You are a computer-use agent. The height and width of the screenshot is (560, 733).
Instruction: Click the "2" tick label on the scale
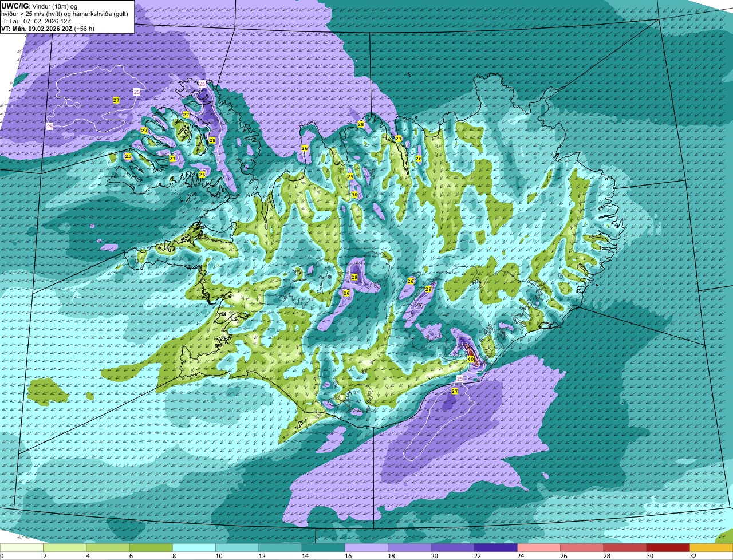click(x=44, y=556)
